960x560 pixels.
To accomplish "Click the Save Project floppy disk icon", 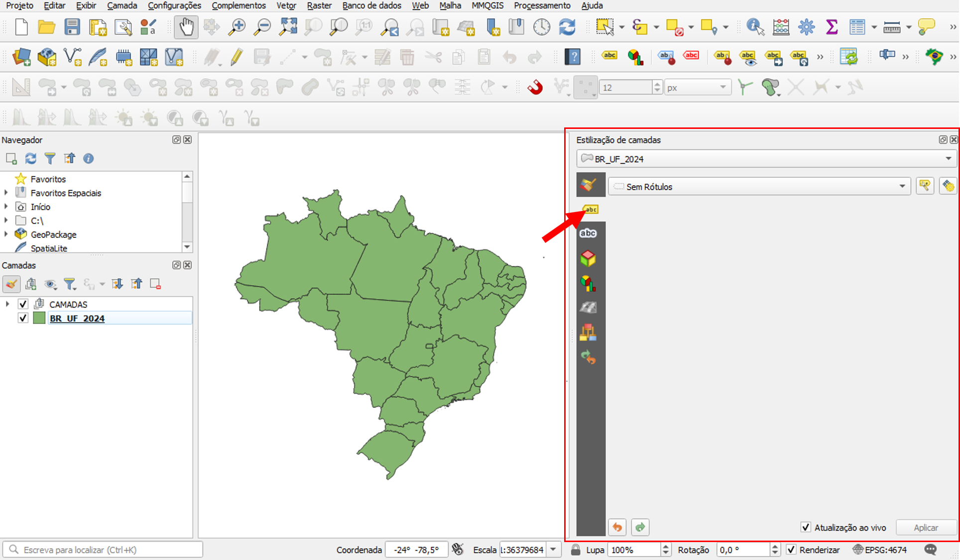I will 72,27.
